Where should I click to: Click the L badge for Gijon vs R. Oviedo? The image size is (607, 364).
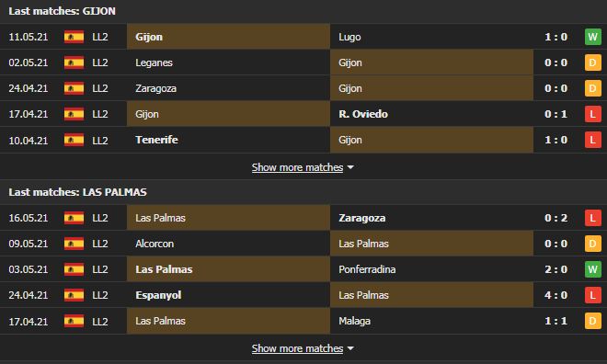click(x=592, y=114)
